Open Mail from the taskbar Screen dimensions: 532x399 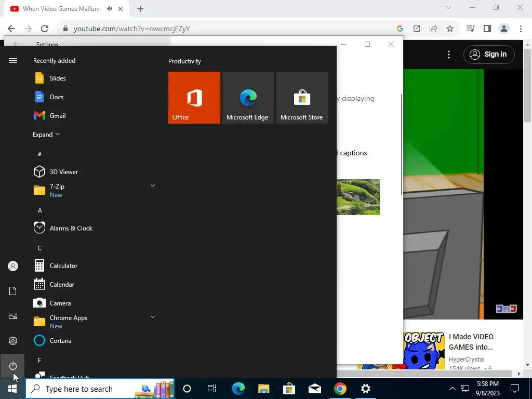click(314, 389)
